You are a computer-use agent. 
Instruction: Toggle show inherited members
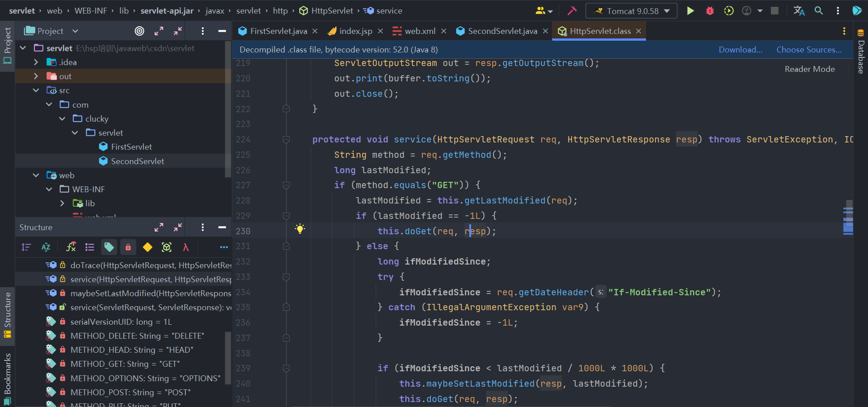click(x=71, y=247)
